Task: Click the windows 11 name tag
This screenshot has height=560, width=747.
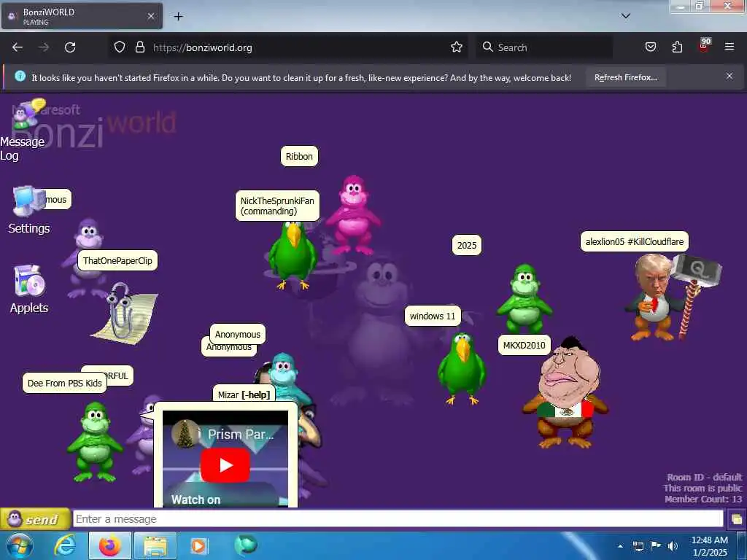Action: 433,316
